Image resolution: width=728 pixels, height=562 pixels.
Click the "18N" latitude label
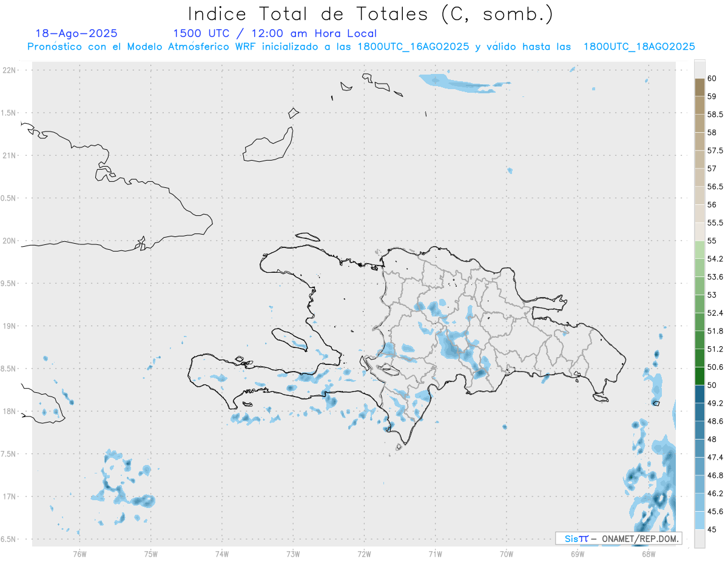[10, 412]
